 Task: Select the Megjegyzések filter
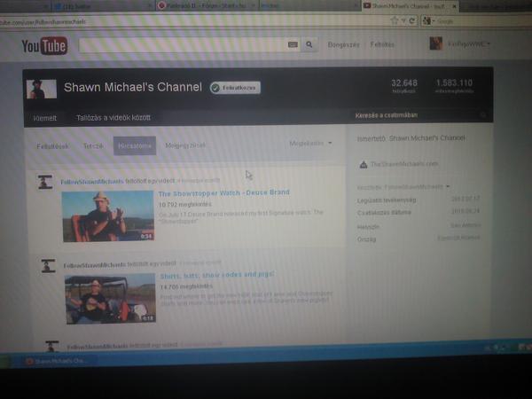pos(185,145)
